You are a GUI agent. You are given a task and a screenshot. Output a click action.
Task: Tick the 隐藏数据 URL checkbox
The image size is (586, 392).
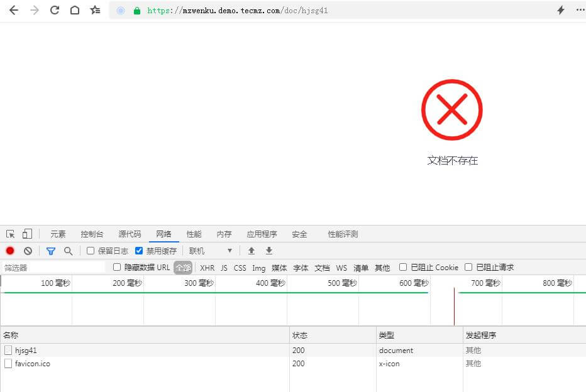pyautogui.click(x=116, y=267)
